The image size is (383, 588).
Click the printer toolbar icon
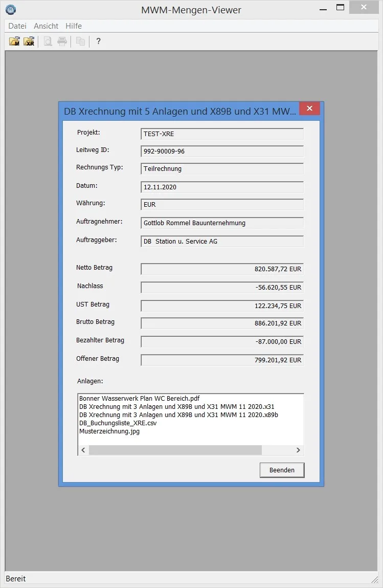[62, 41]
